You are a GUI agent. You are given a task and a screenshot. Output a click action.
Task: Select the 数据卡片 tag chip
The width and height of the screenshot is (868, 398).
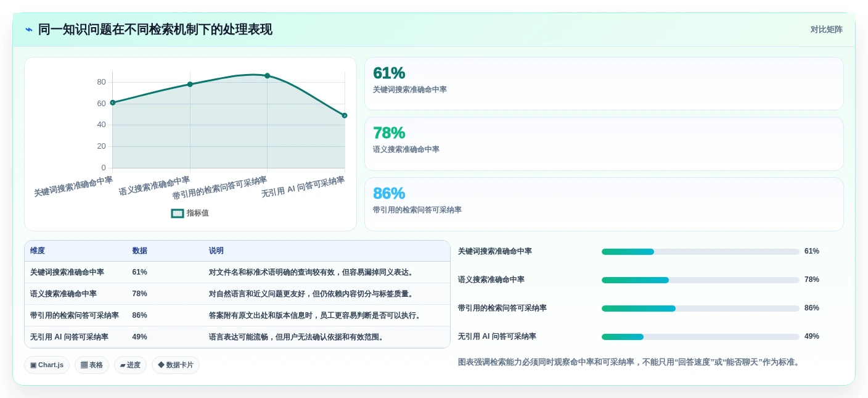[x=176, y=365]
